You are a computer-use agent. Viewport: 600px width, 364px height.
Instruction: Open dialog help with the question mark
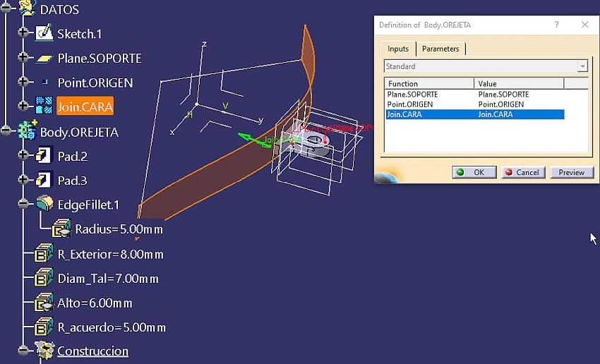557,25
